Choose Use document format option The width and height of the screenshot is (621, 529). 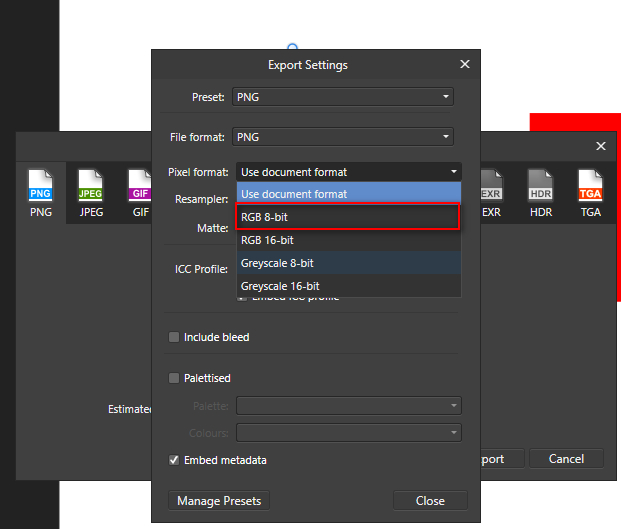[x=349, y=194]
